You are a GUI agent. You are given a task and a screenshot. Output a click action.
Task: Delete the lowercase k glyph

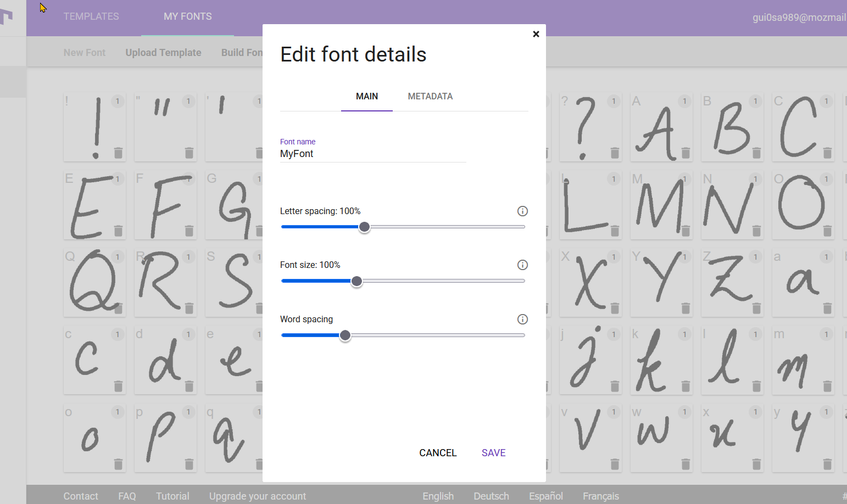point(686,387)
